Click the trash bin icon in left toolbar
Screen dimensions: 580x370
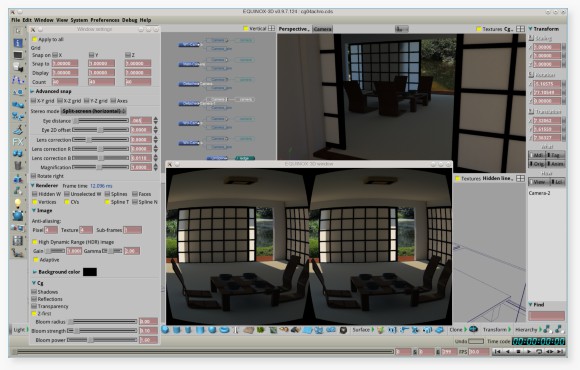pos(17,165)
